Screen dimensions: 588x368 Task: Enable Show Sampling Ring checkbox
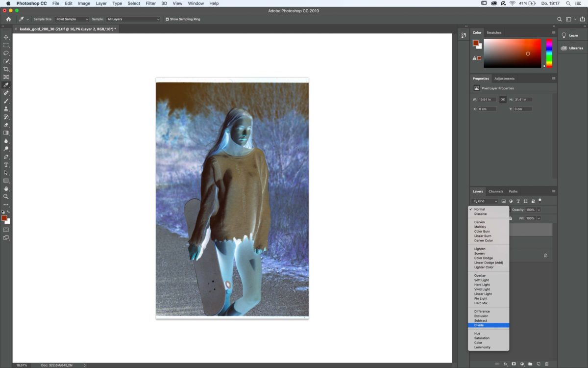tap(168, 19)
